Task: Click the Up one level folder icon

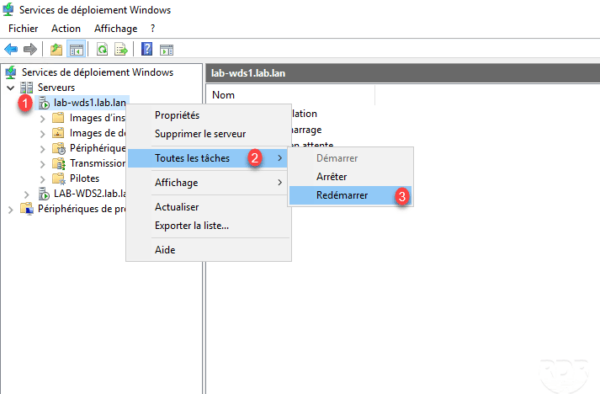Action: point(56,49)
